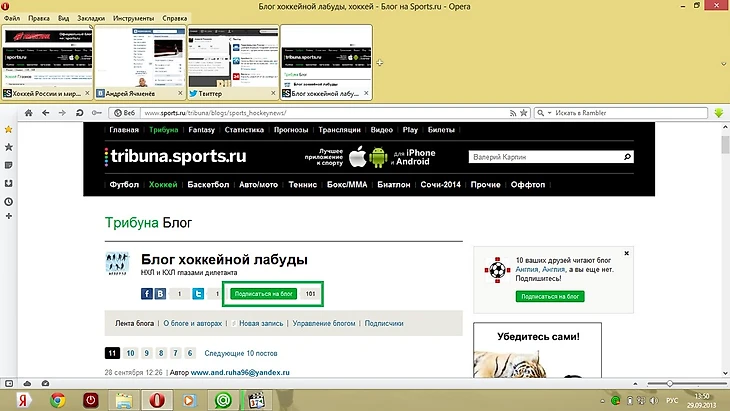This screenshot has width=730, height=411.
Task: Show hidden system tray icons
Action: coord(602,401)
